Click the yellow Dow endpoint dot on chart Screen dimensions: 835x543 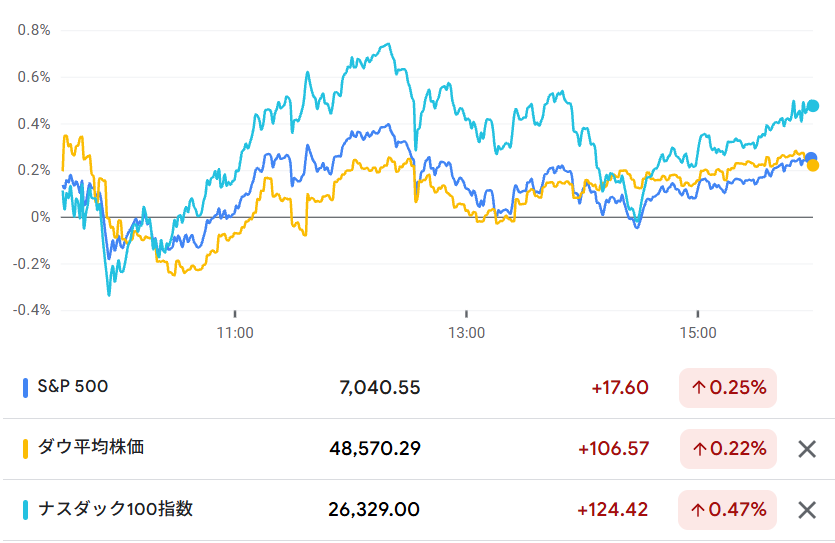click(813, 166)
